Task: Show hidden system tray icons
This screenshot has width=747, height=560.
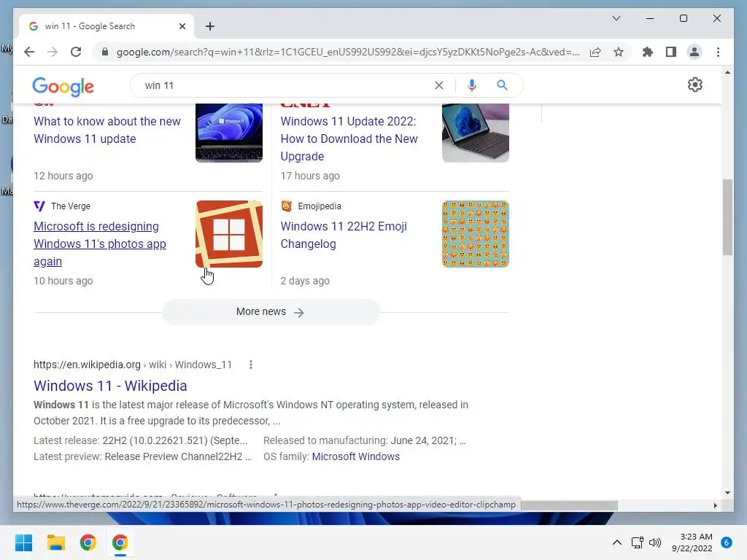Action: [x=616, y=542]
